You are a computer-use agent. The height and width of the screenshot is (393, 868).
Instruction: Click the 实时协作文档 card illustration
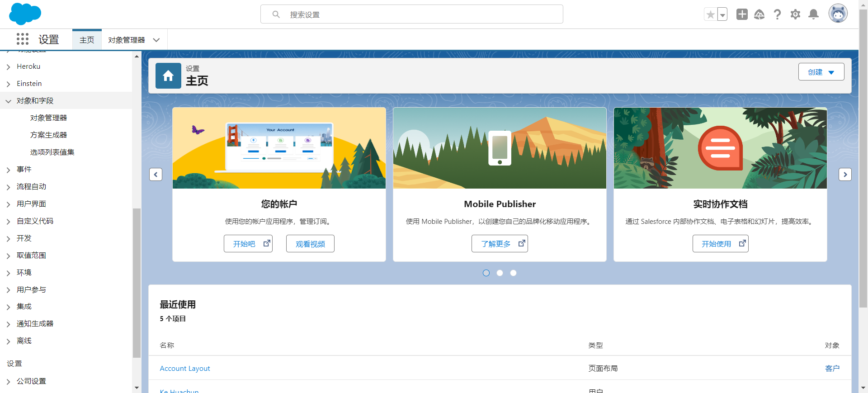point(720,148)
